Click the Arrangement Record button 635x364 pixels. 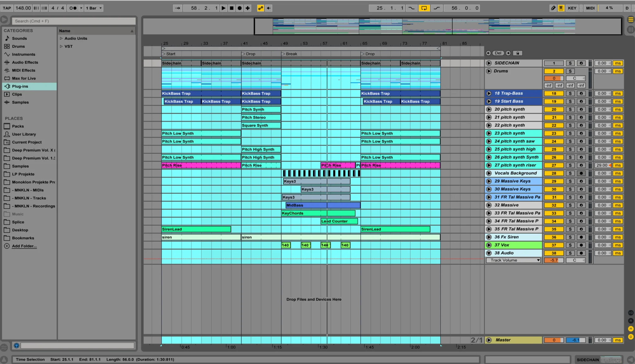pyautogui.click(x=240, y=8)
